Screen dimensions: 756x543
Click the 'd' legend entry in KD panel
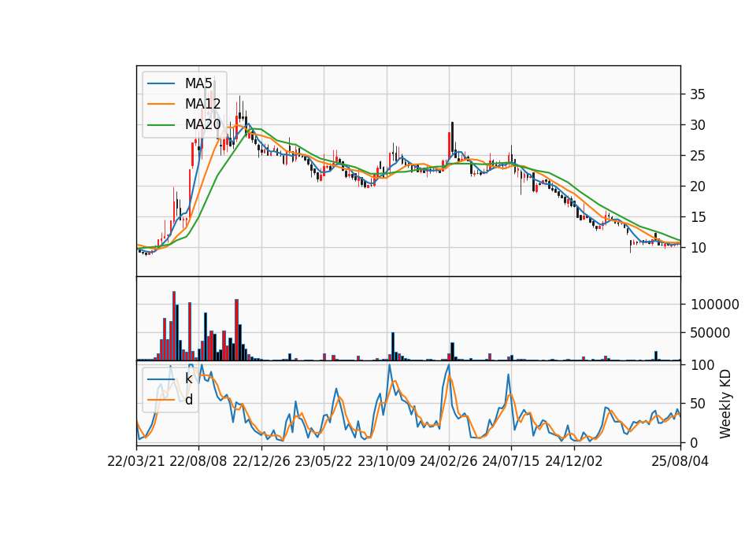(188, 400)
